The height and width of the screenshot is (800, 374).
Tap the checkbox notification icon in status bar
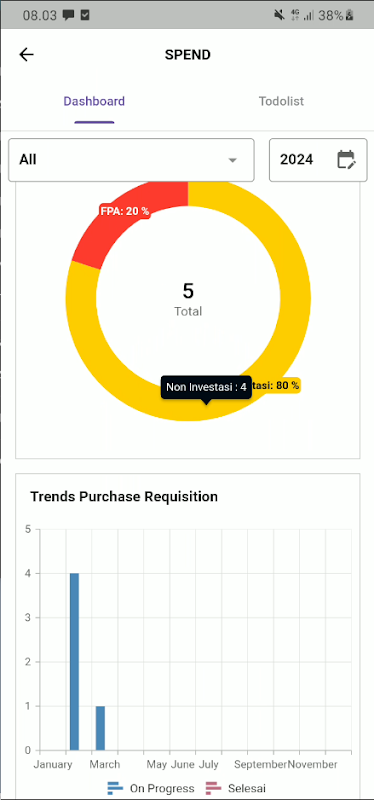(85, 15)
